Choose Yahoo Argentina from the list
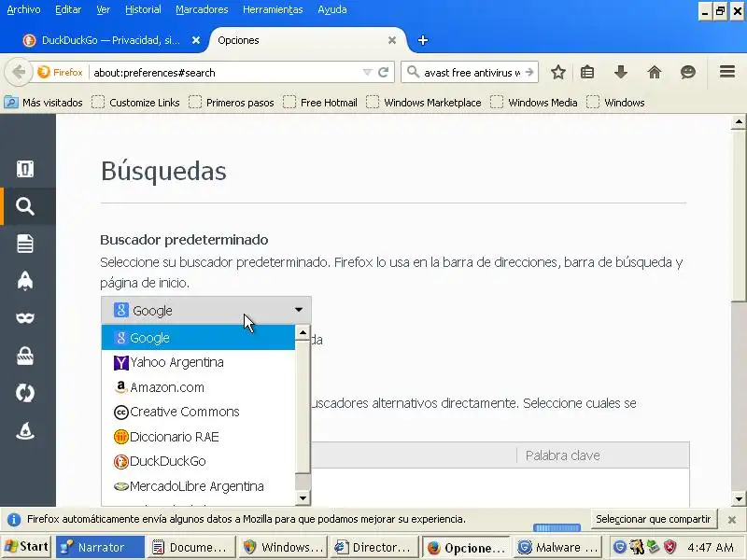Screen dimensions: 747x560 coord(198,362)
